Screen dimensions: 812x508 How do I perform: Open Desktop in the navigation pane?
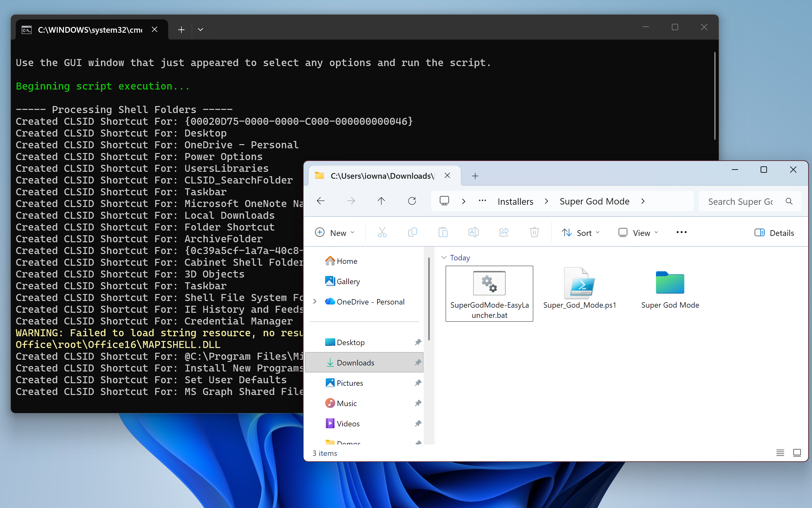coord(364,342)
